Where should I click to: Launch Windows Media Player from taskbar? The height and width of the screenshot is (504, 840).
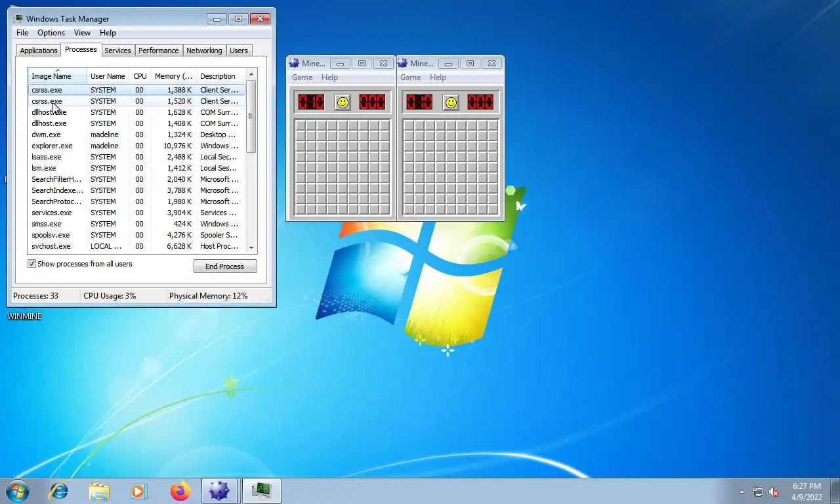139,491
